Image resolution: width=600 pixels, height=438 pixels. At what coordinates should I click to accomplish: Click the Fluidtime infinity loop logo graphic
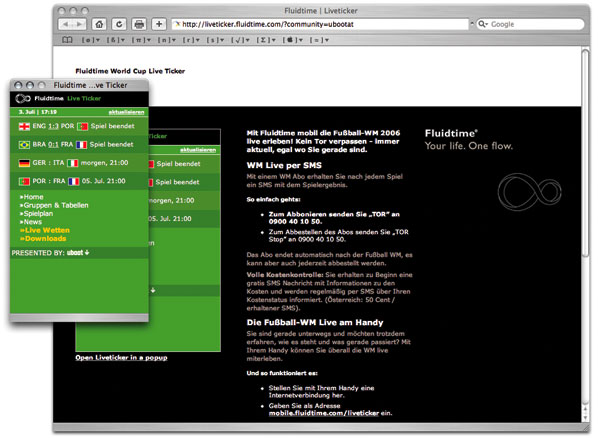[530, 192]
